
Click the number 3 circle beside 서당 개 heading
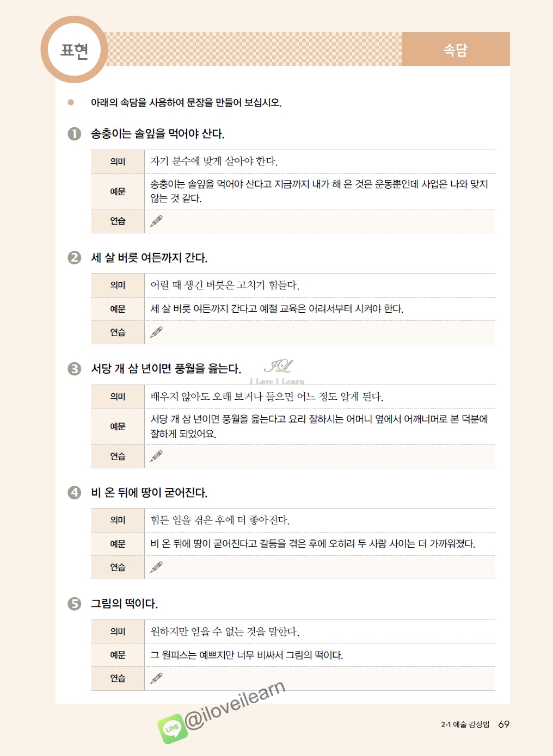[x=75, y=369]
